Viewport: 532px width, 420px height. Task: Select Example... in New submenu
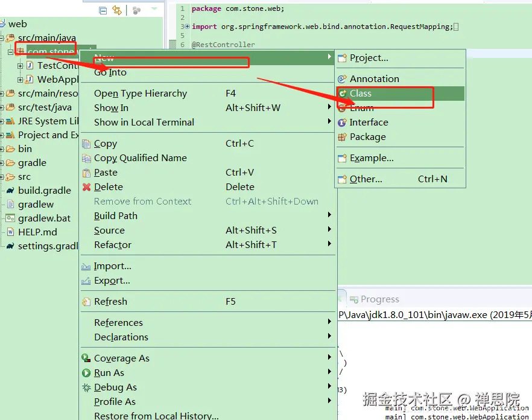(401, 158)
